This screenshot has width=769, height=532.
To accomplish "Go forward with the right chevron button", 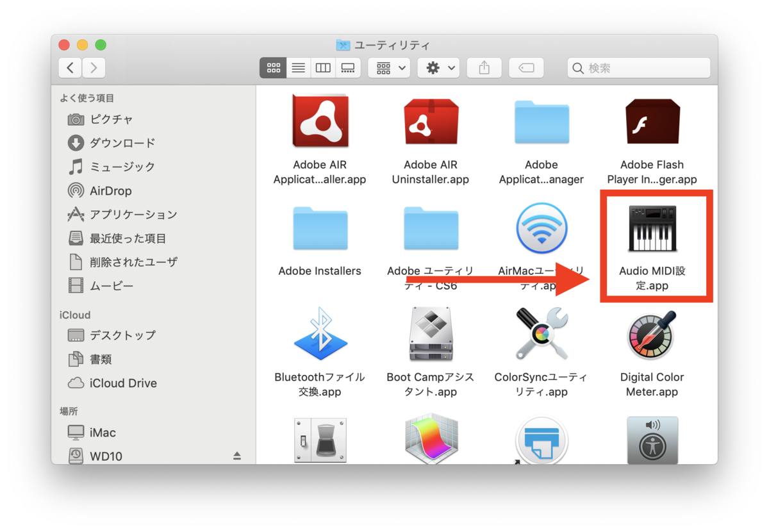I will coord(94,67).
